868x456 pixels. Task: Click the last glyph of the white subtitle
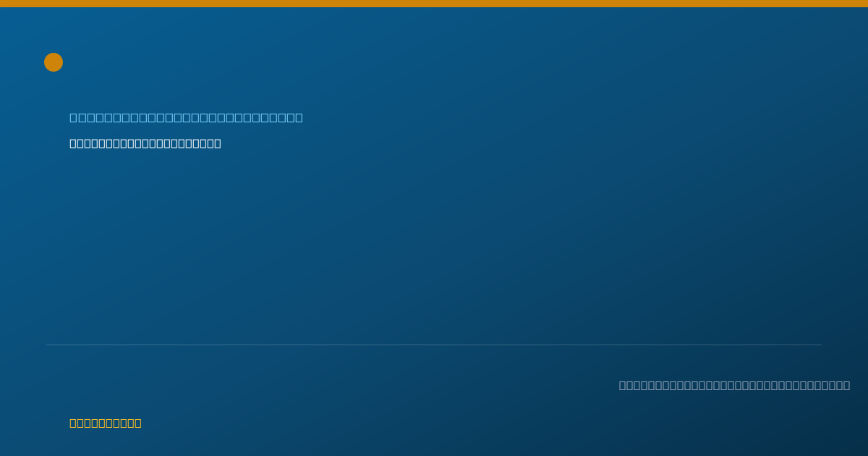pyautogui.click(x=218, y=143)
